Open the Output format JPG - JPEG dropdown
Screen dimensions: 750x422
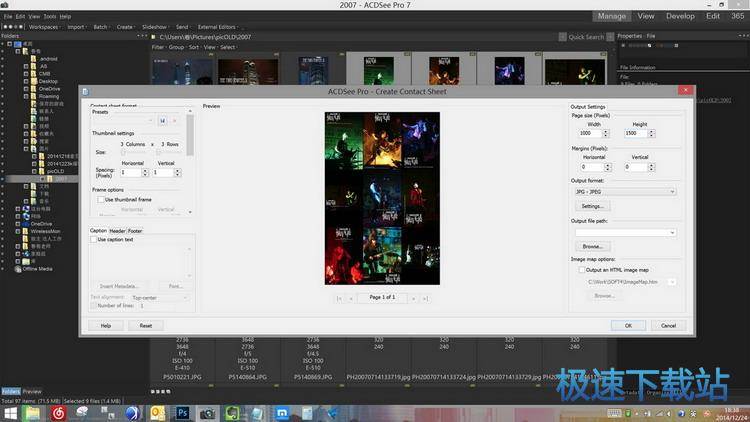tap(622, 191)
